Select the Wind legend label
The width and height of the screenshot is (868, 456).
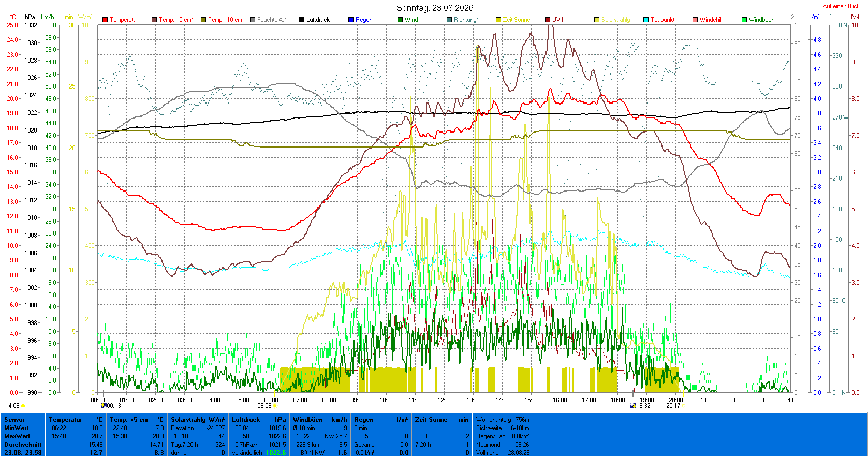411,20
